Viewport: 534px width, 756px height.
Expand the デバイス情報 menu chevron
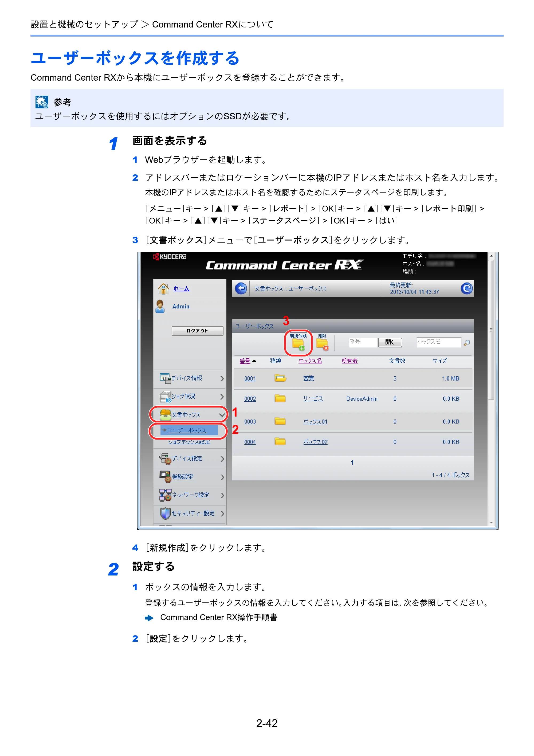[222, 379]
